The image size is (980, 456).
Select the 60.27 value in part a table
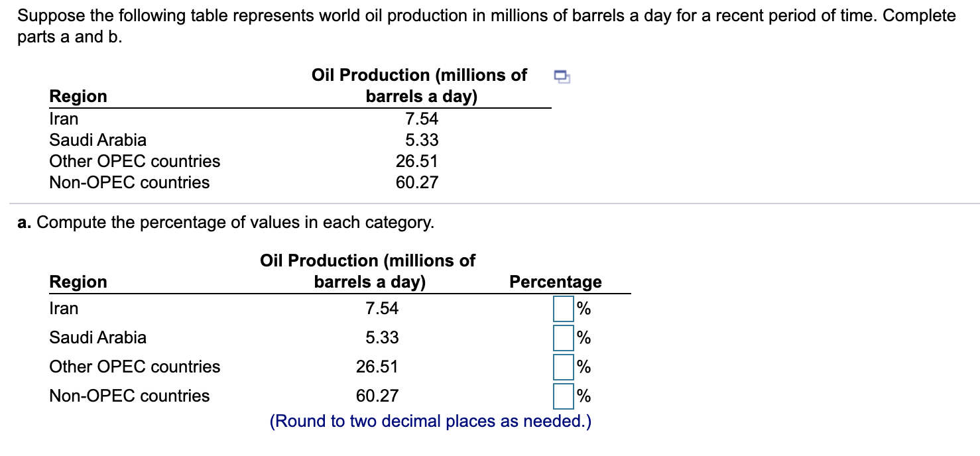pyautogui.click(x=377, y=396)
